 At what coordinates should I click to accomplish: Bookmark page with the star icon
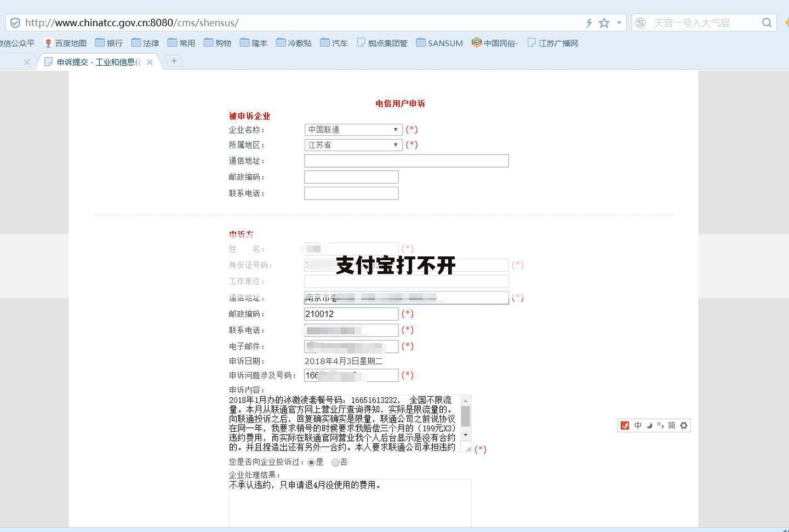point(604,22)
